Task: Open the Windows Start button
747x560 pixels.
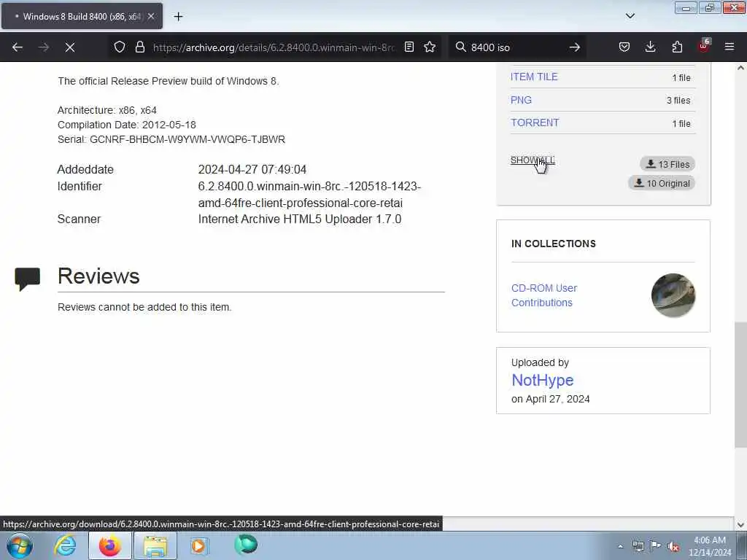Action: [20, 545]
